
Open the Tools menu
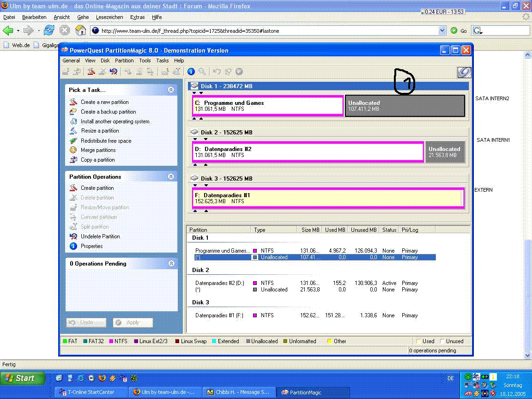point(145,60)
